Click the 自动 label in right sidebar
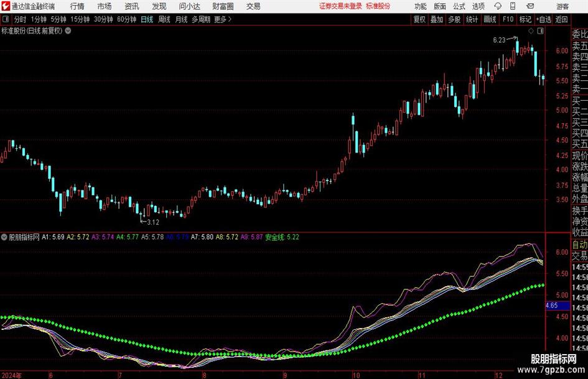 tap(580, 245)
